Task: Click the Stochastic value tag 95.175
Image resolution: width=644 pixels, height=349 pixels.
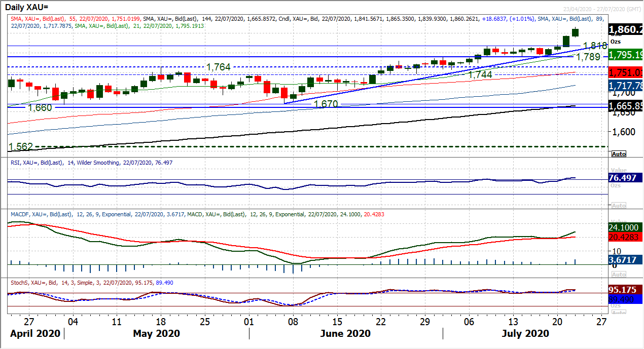Action: click(x=625, y=290)
